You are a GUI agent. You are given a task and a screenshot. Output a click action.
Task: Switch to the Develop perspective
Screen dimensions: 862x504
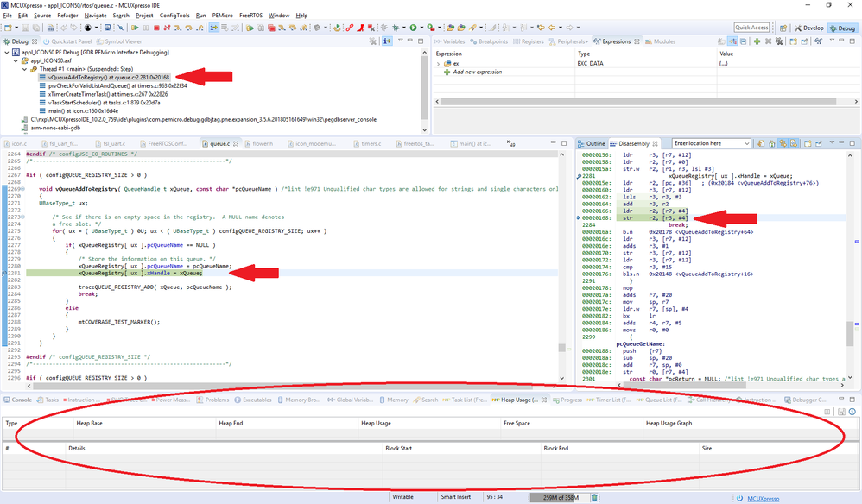point(808,28)
